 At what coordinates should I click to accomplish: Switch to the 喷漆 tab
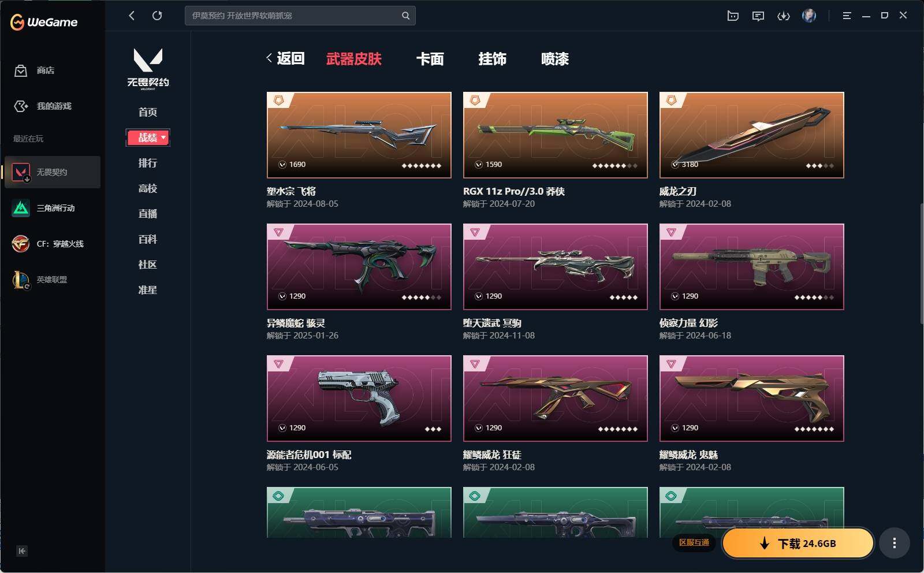555,59
